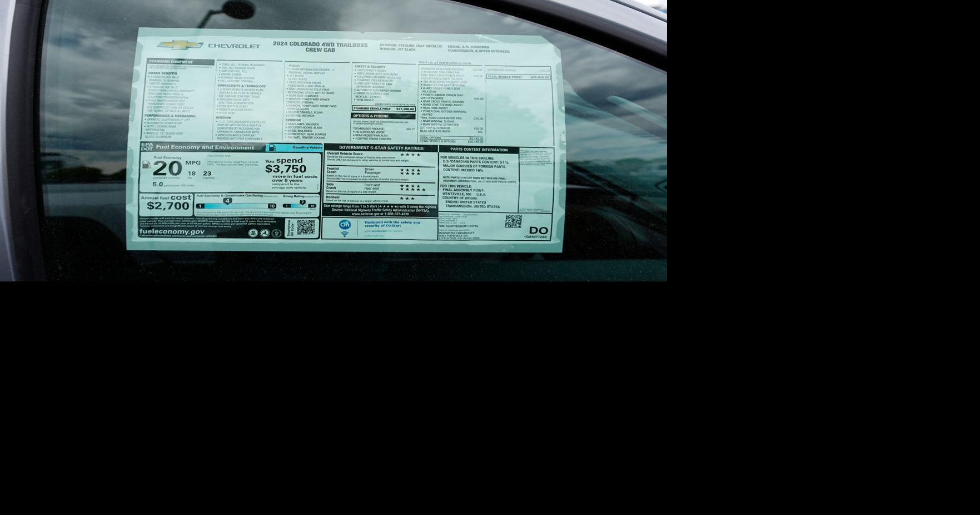Screen dimensions: 980x515
Task: Click the Chevrolet bowtie logo
Action: 180,46
